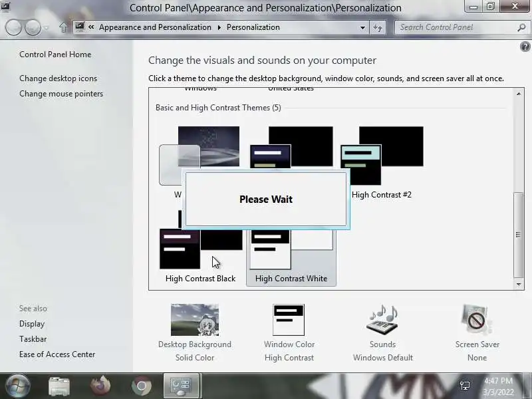Refresh the Personalization page
The width and height of the screenshot is (532, 399).
pos(378,27)
